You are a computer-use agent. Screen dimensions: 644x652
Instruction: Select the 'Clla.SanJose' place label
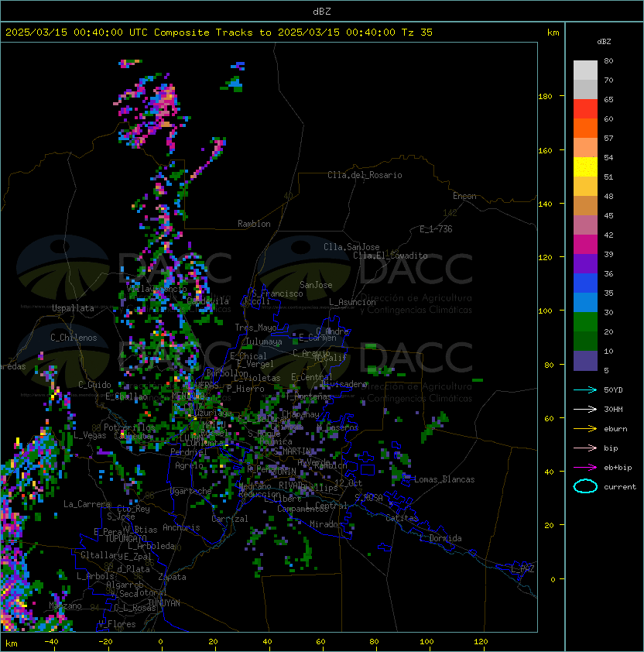(x=351, y=247)
